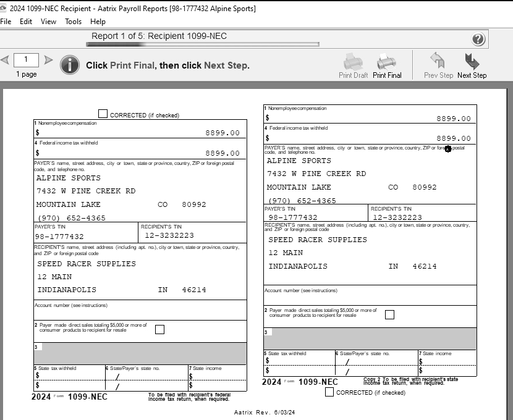Open the Help menu
Viewport: 513px width, 420px height.
(x=98, y=21)
